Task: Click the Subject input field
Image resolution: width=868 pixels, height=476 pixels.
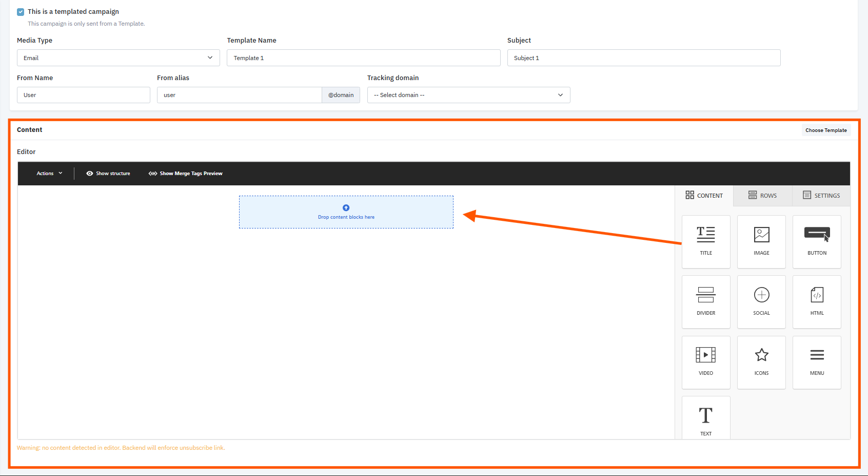Action: point(644,58)
